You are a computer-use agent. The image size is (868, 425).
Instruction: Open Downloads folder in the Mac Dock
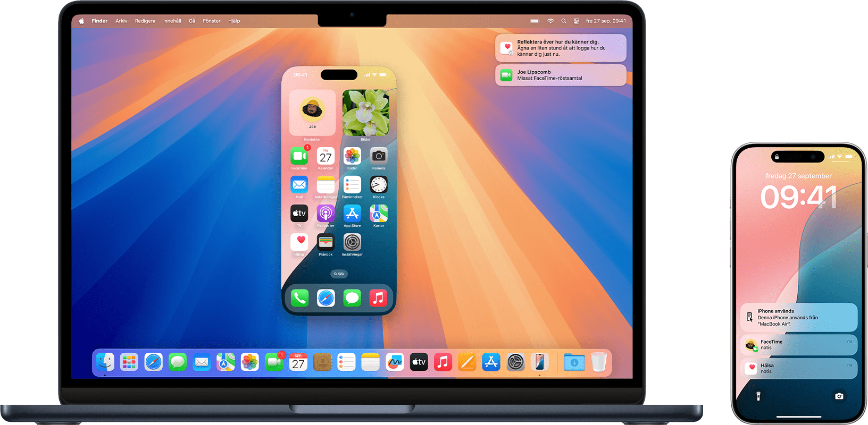coord(574,362)
